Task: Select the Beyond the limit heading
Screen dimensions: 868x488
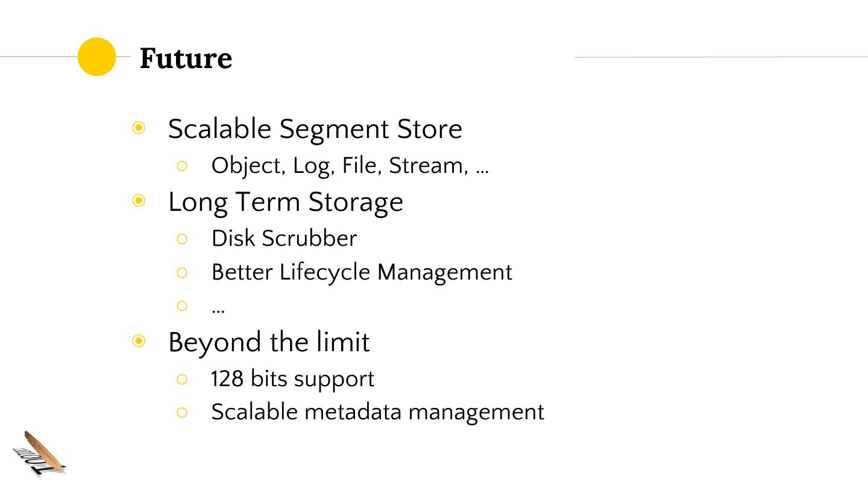Action: 269,342
